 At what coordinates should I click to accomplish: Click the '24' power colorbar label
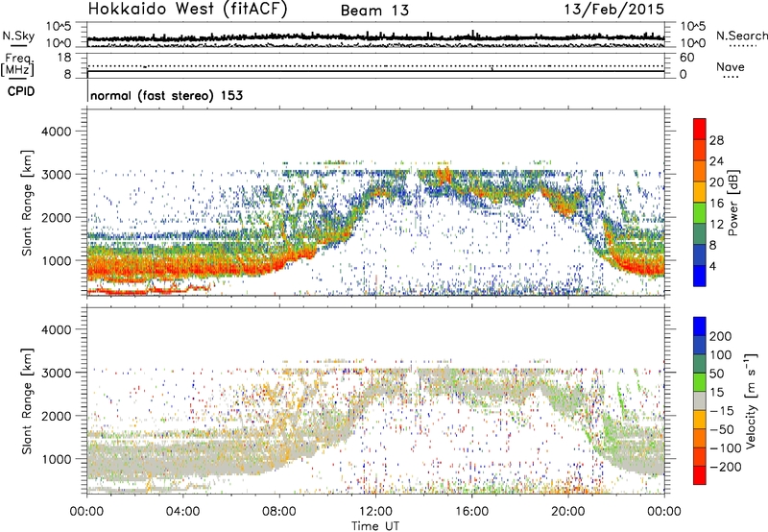(716, 161)
